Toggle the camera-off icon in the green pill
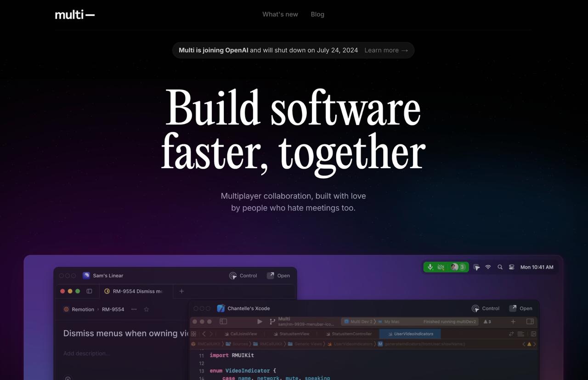 441,267
